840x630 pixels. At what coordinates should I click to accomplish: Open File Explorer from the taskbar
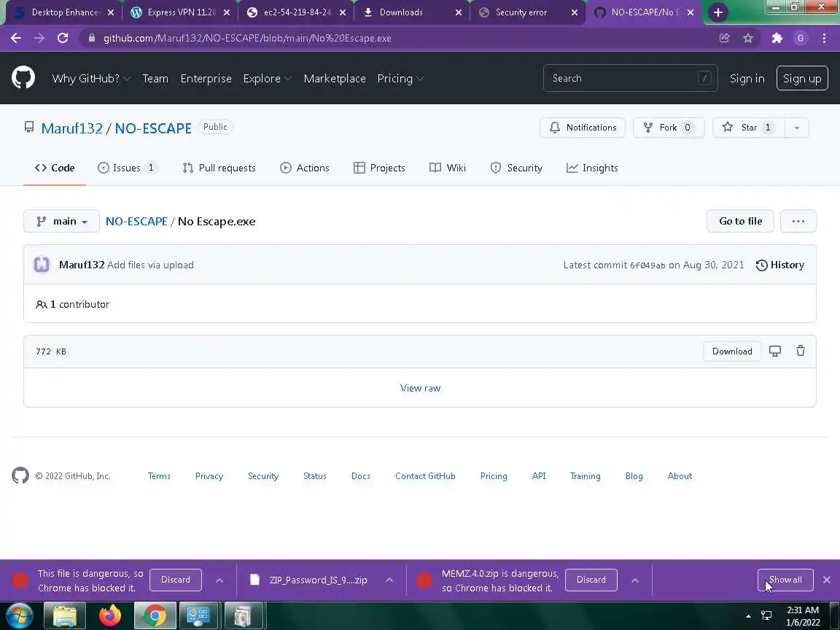point(64,616)
